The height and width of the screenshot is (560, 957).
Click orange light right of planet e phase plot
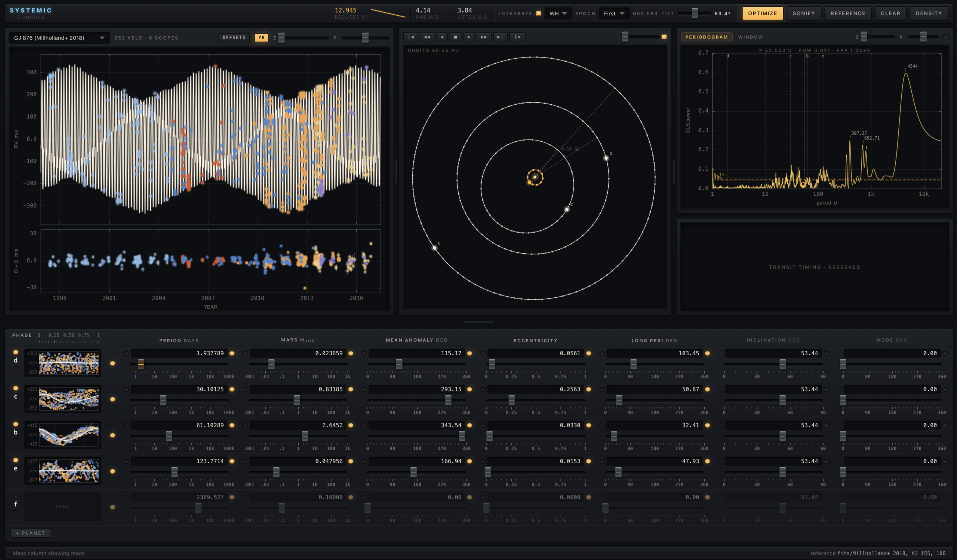coord(113,471)
